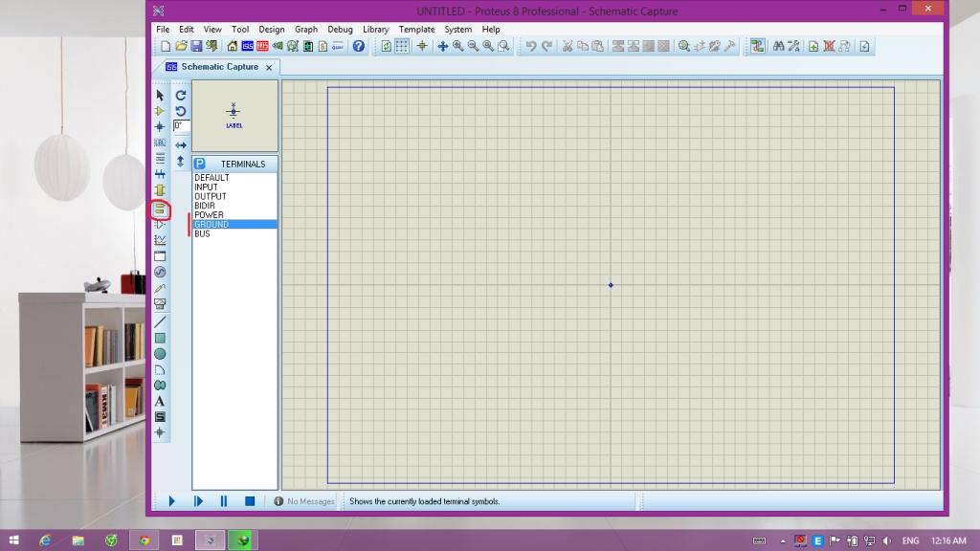Select OUTPUT terminal in the list
The height and width of the screenshot is (551, 980).
click(211, 196)
